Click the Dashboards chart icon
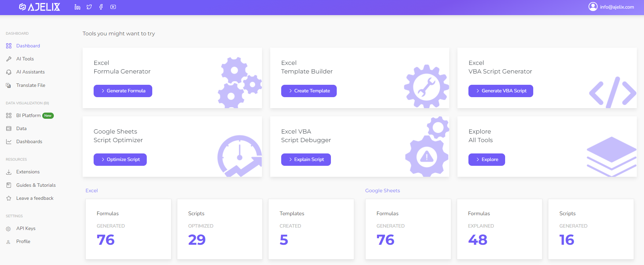 pos(9,142)
